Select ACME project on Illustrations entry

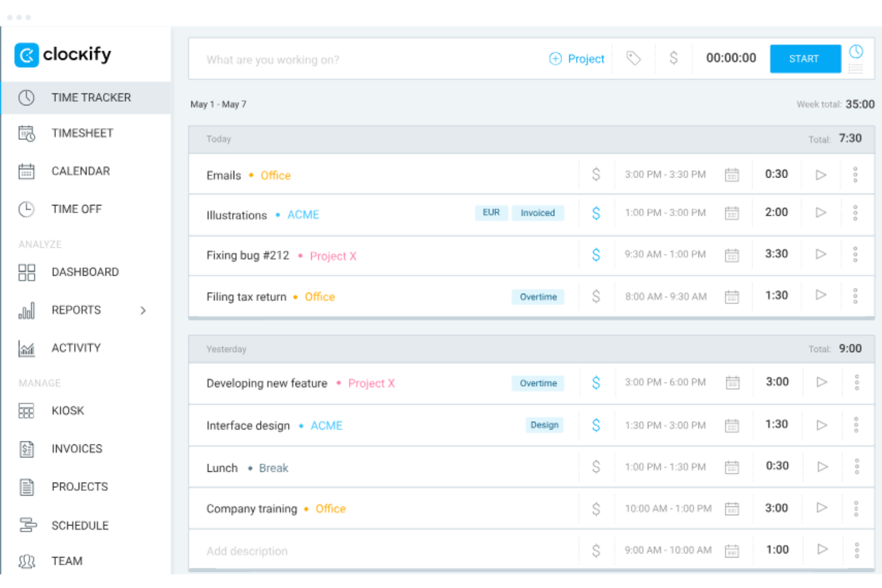(303, 214)
